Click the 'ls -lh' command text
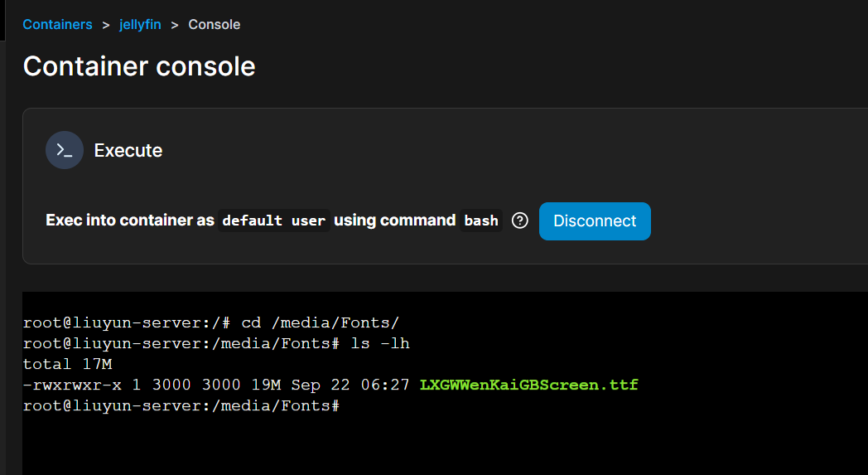 coord(380,343)
